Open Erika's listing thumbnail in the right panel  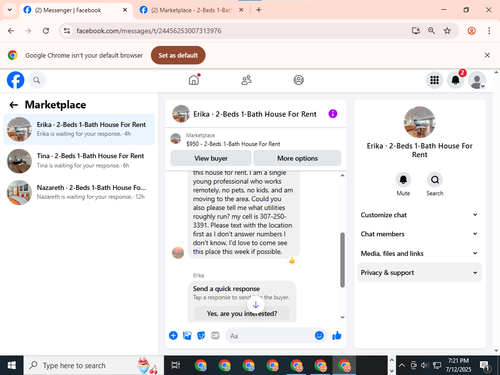coord(419,122)
